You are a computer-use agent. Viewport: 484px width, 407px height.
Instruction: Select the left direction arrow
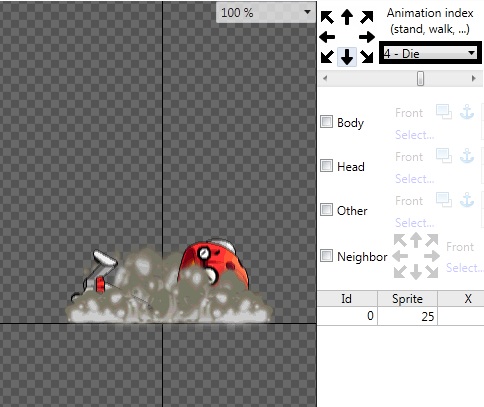click(327, 37)
